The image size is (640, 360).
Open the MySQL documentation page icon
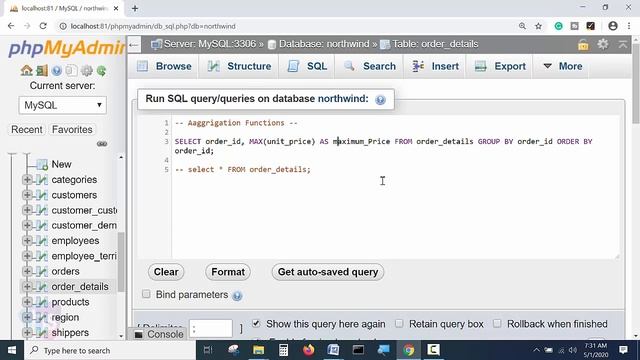71,70
